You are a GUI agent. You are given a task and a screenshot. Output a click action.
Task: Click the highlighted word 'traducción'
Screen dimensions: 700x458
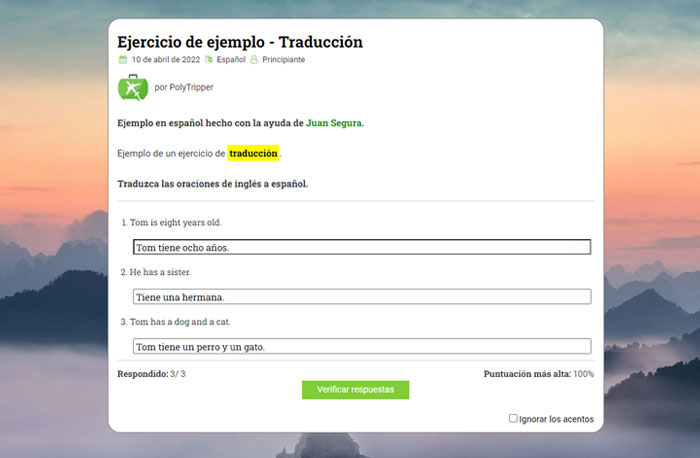(x=253, y=154)
